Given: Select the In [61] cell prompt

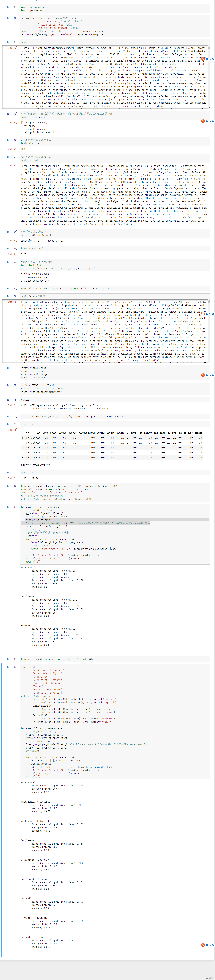Looking at the screenshot, I should [x=13, y=18].
